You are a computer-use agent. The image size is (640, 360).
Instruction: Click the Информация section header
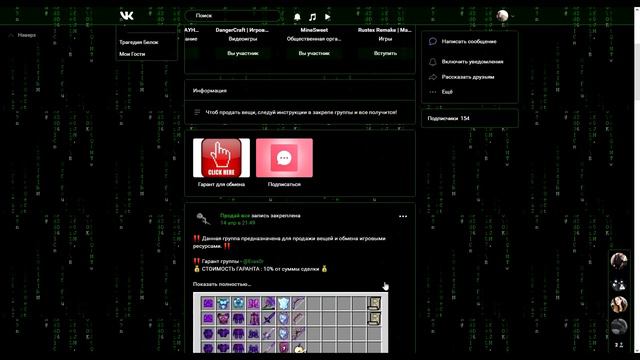[210, 91]
